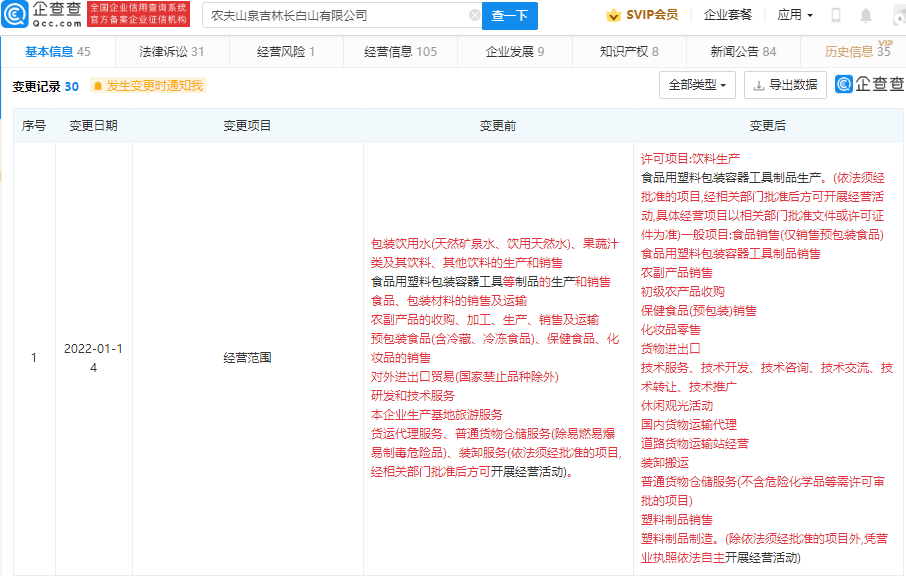Viewport: 906px width, 576px height.
Task: Click 货物进出口 text in 变更后
Action: point(670,349)
